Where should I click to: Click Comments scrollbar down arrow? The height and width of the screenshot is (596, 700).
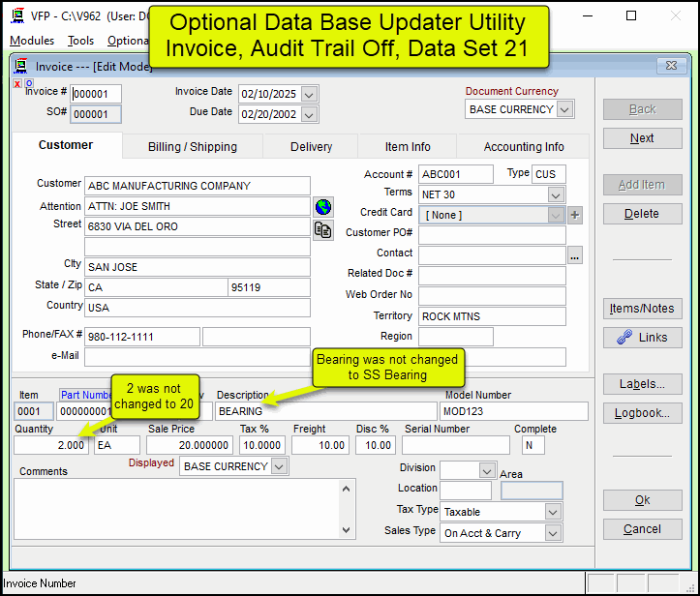coord(346,530)
